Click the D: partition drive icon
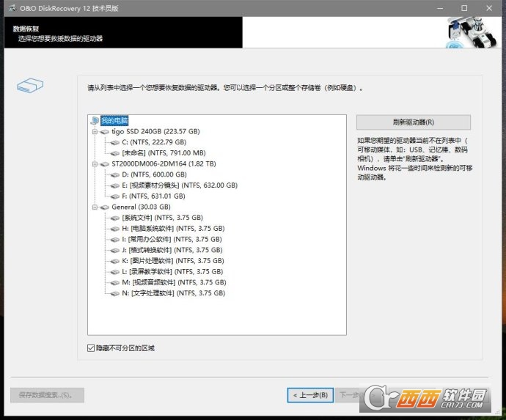This screenshot has width=506, height=420. coord(114,175)
